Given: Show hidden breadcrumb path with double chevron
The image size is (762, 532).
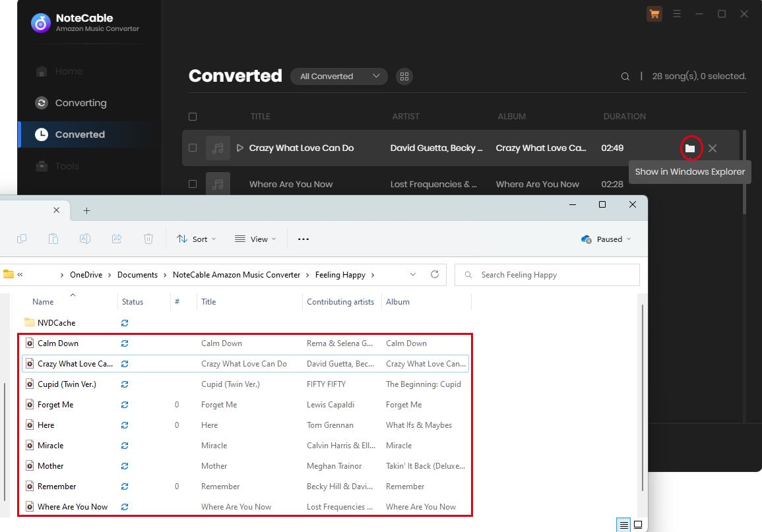Looking at the screenshot, I should click(x=20, y=274).
